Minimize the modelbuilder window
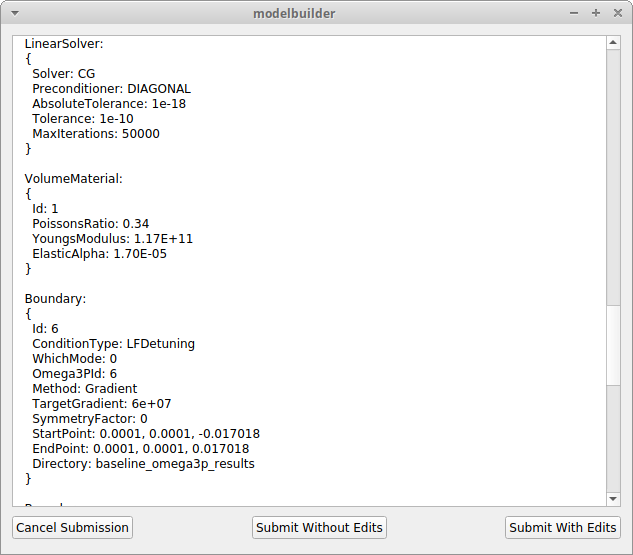The image size is (633, 555). click(x=574, y=13)
